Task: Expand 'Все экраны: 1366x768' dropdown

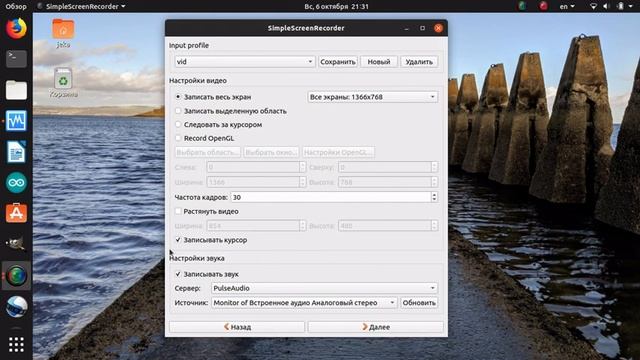Action: click(x=373, y=97)
